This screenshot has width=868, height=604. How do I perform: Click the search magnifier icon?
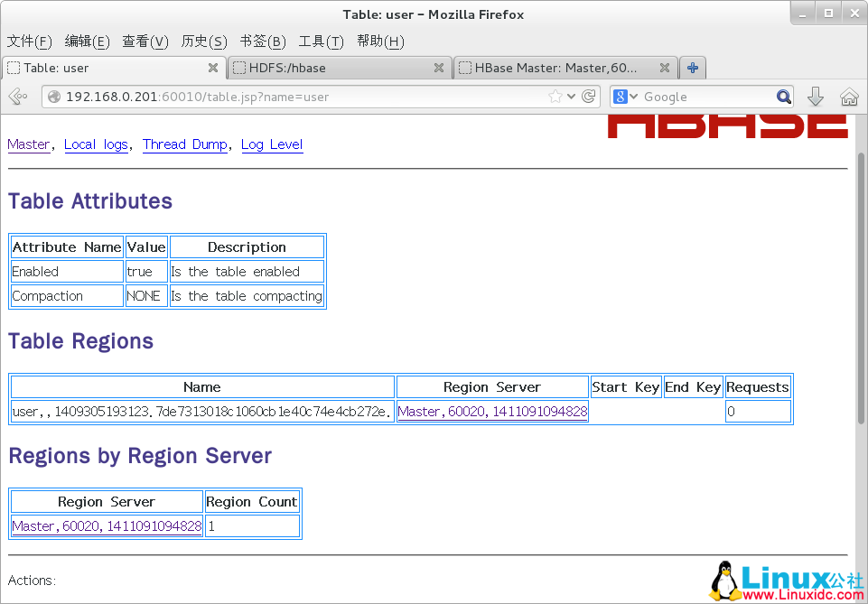(x=782, y=97)
